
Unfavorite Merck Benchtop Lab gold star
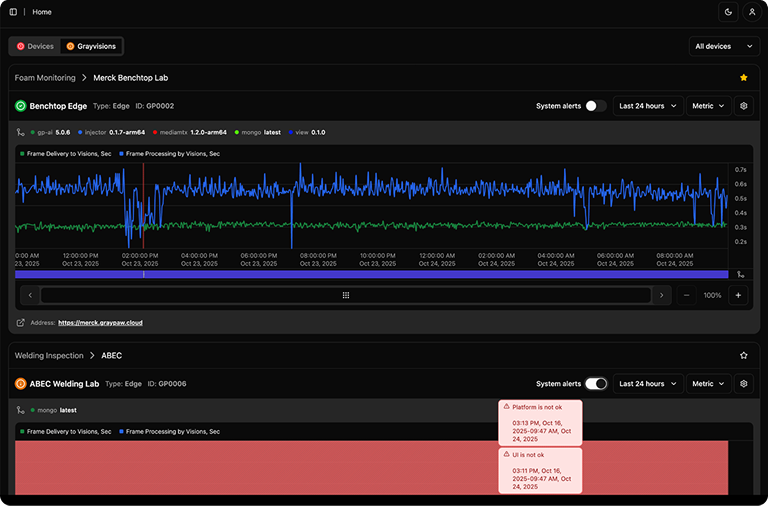(743, 77)
